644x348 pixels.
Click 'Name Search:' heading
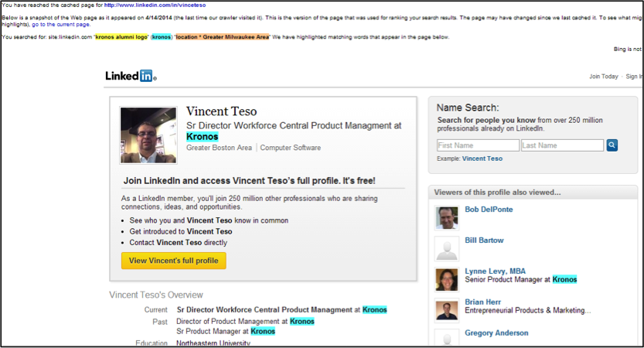pyautogui.click(x=468, y=107)
